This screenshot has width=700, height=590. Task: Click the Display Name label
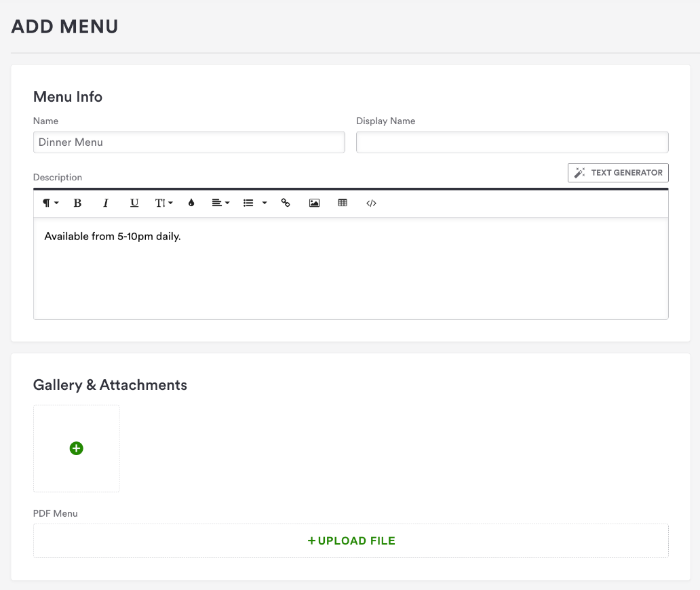[385, 121]
